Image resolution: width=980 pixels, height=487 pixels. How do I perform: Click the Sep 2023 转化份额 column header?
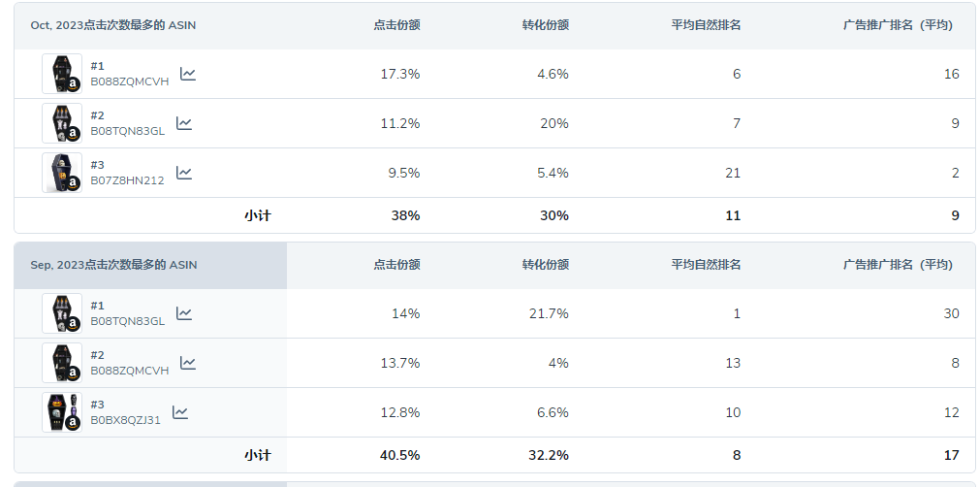[x=546, y=265]
